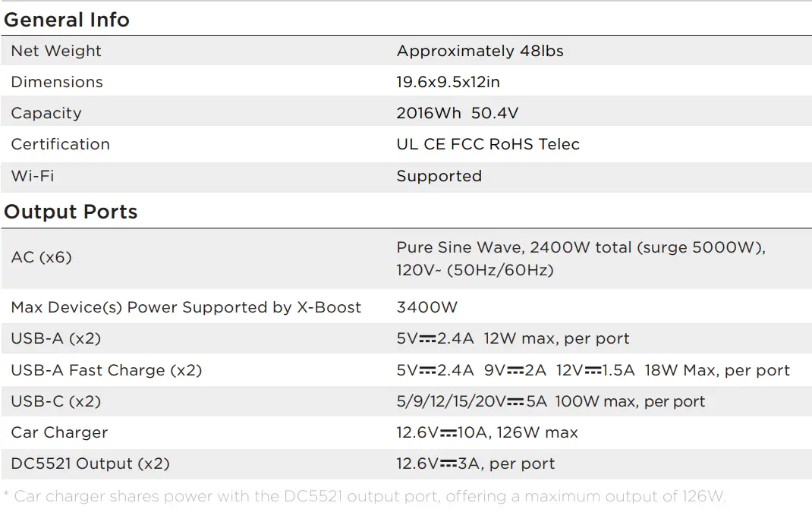Click the Approximately 48lbs value
This screenshot has height=512, width=812.
click(480, 51)
